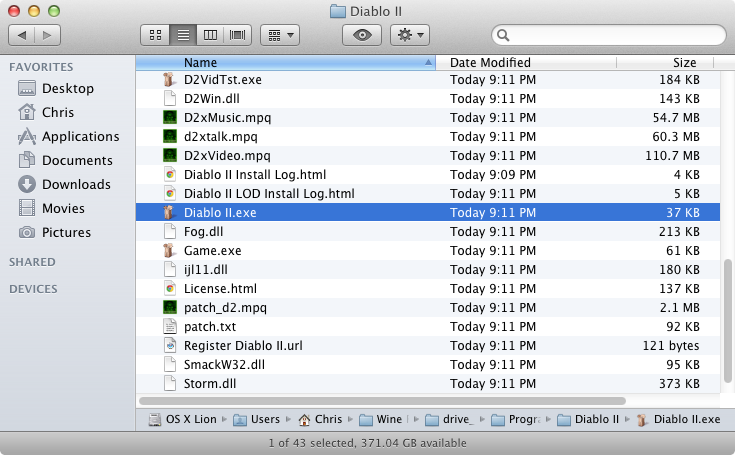The image size is (735, 455).
Task: Jump to Wine folder in path bar
Action: [381, 419]
